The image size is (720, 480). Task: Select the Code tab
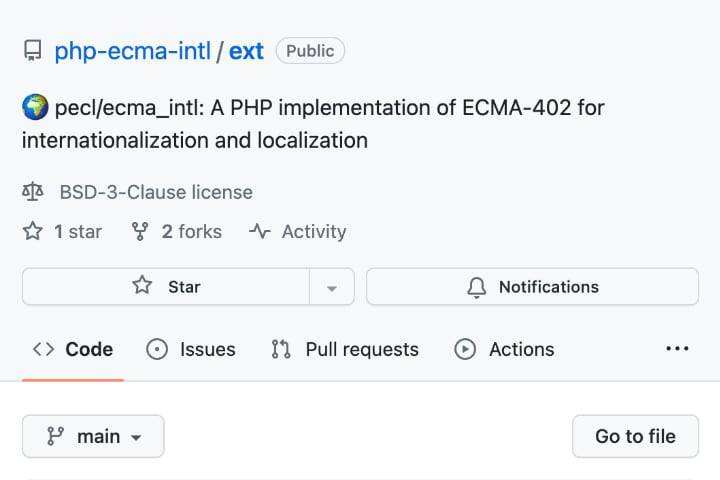(73, 350)
